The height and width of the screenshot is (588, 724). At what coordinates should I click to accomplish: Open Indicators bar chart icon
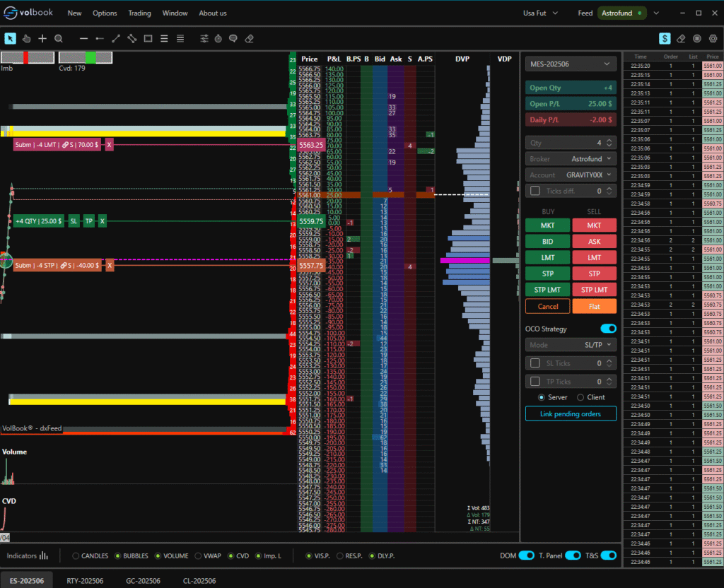(x=44, y=556)
